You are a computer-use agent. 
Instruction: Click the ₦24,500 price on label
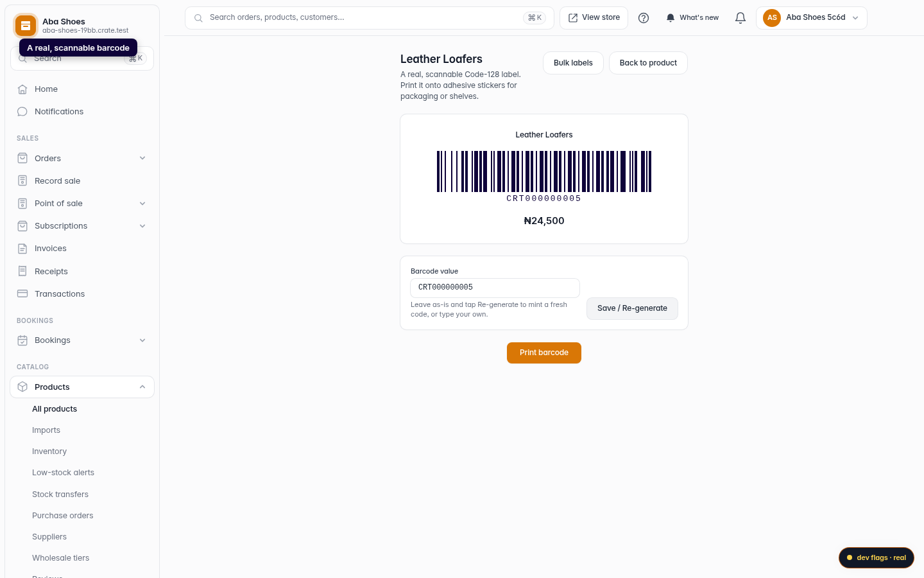[x=544, y=221]
